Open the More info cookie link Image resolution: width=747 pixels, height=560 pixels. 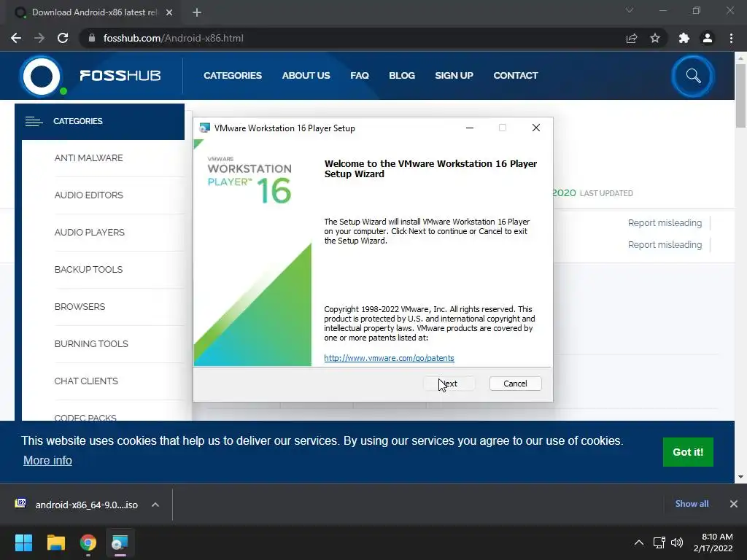coord(47,461)
